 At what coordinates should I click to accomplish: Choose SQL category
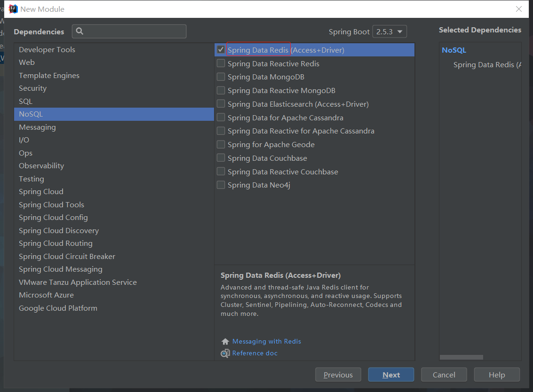tap(114, 101)
